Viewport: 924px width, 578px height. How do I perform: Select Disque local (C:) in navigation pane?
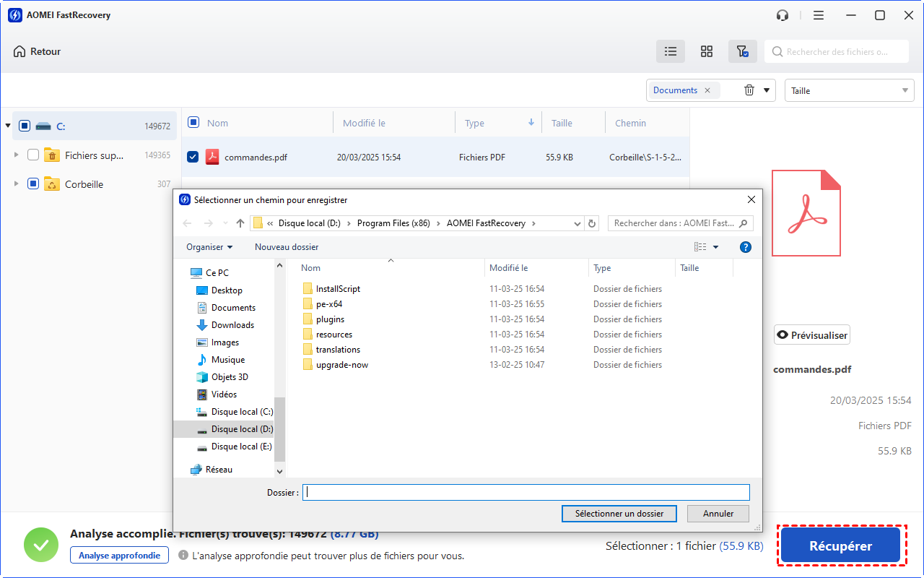point(235,412)
